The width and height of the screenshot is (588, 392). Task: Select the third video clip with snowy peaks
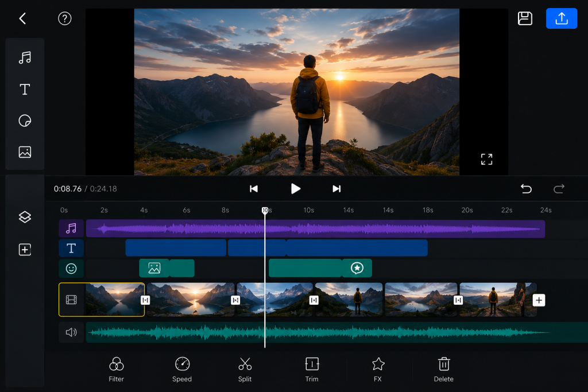click(x=274, y=300)
